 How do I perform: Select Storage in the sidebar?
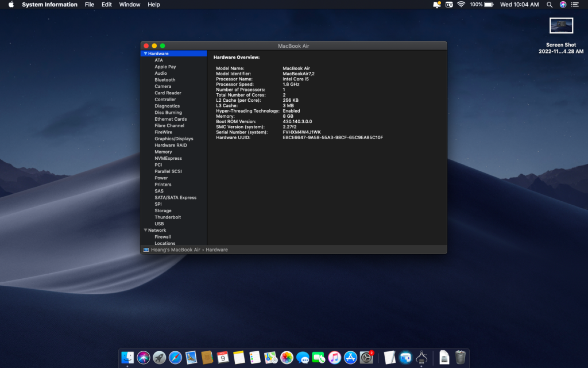(163, 210)
